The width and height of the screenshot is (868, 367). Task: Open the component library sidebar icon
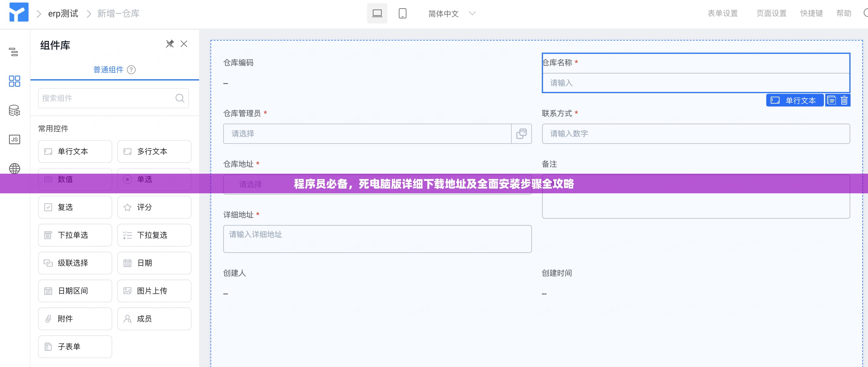coord(15,81)
